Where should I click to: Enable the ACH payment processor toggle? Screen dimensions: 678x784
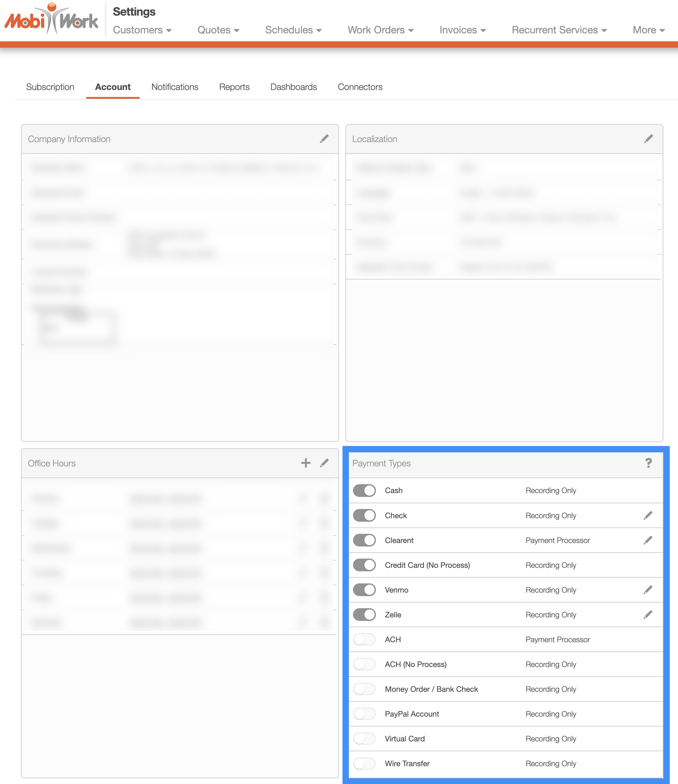(x=364, y=640)
